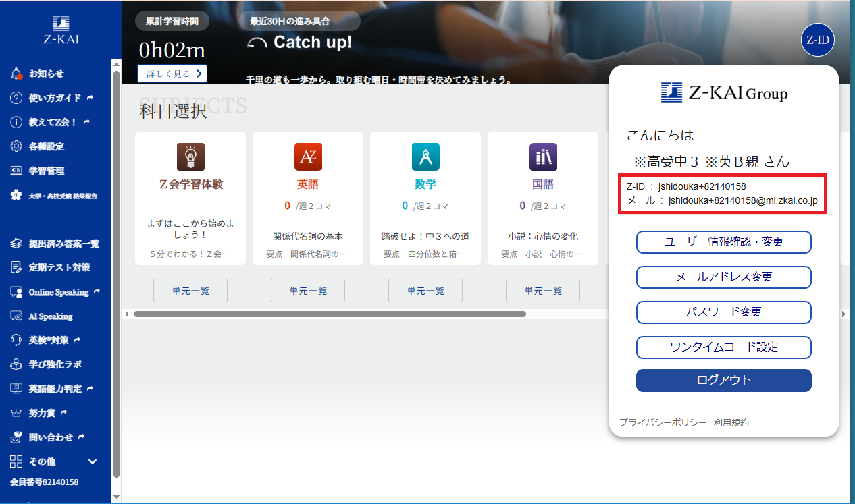Open AI Speaking icon

(17, 316)
